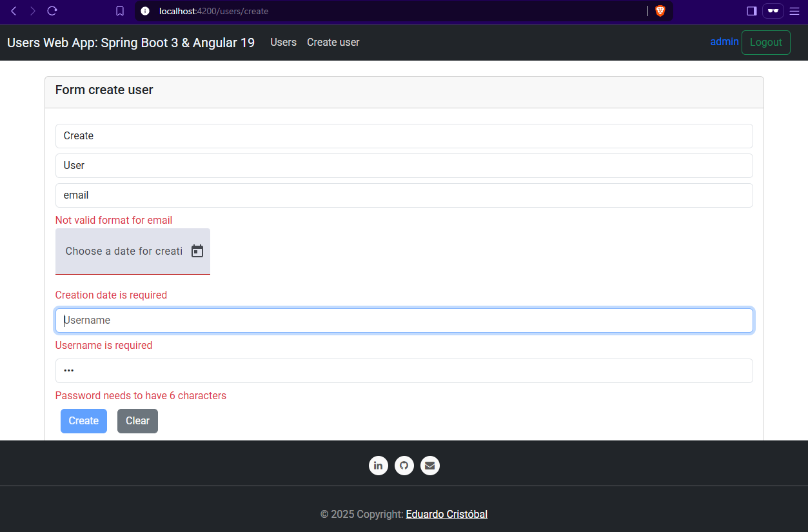The width and height of the screenshot is (808, 532).
Task: Open the calendar date picker icon
Action: pos(197,251)
